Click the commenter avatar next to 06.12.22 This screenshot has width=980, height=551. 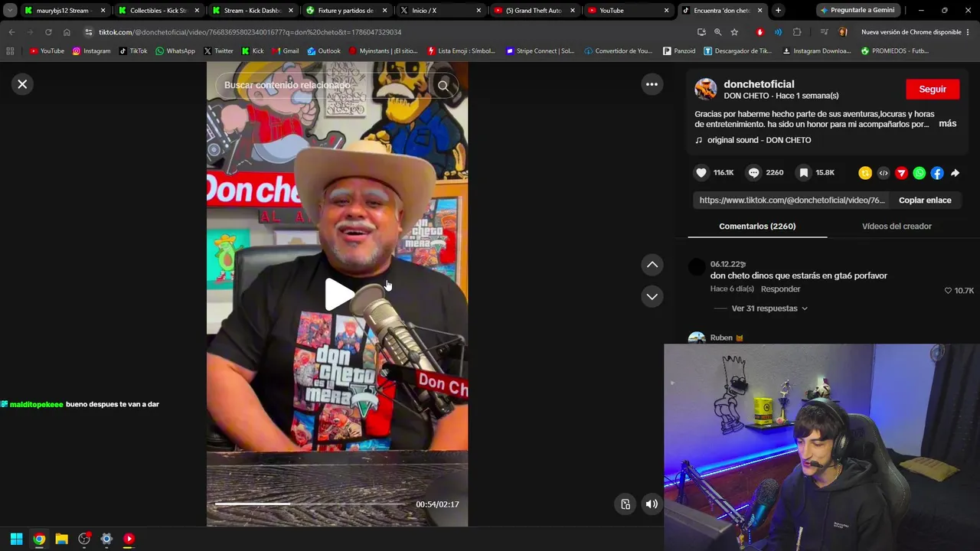pos(697,267)
